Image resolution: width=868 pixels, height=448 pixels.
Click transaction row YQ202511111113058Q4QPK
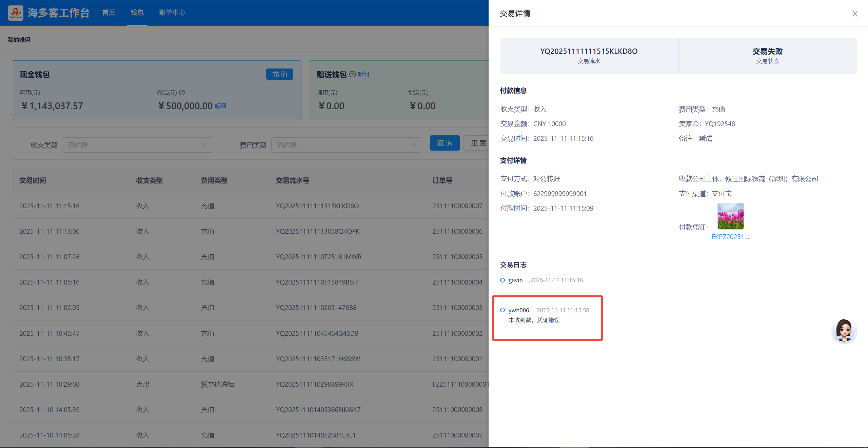click(x=317, y=231)
